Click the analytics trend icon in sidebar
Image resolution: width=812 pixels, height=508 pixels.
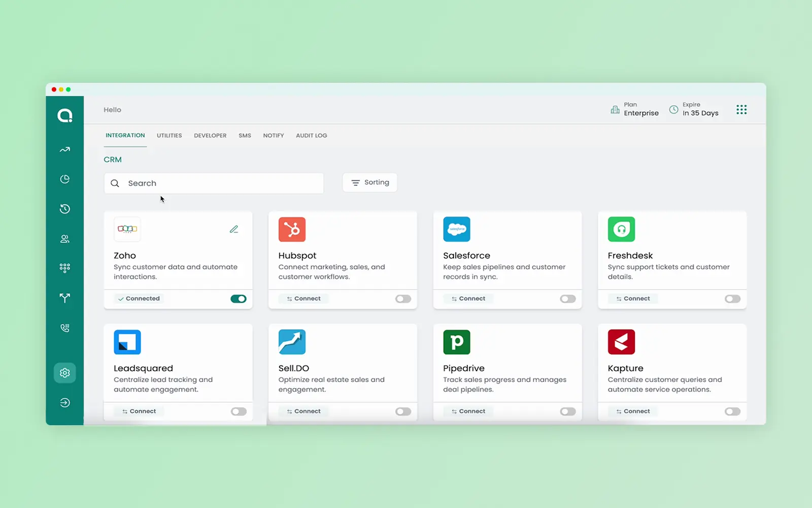pos(64,150)
